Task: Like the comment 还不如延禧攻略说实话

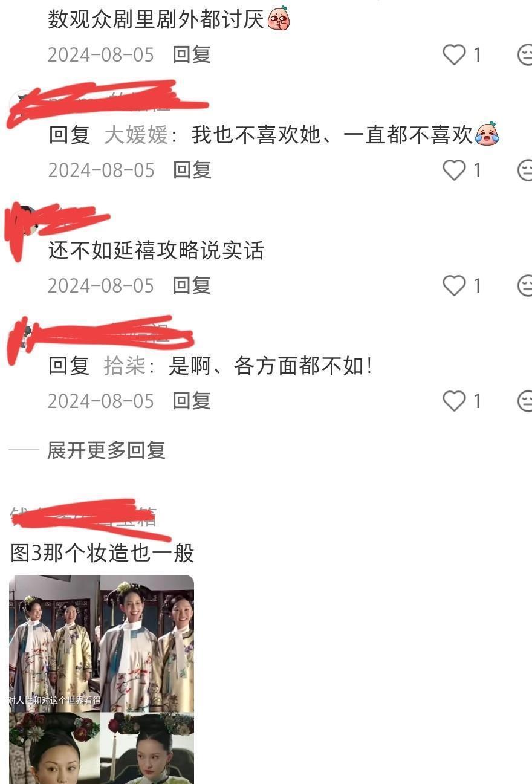Action: [454, 285]
